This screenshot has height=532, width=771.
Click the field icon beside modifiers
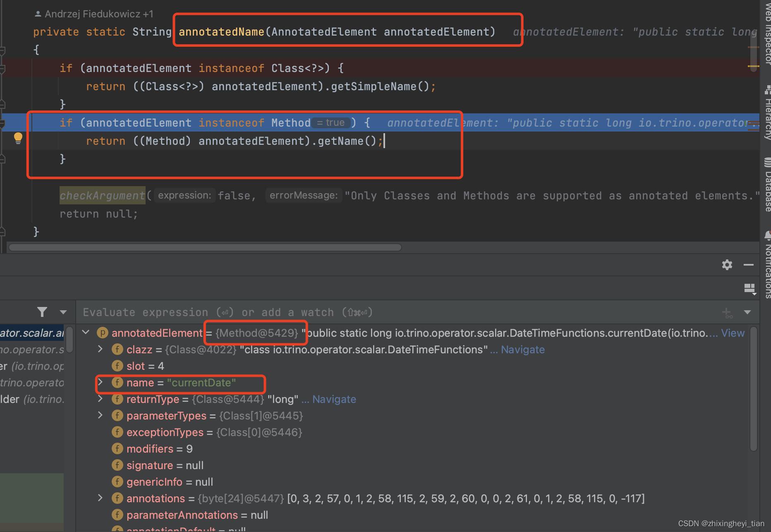117,448
